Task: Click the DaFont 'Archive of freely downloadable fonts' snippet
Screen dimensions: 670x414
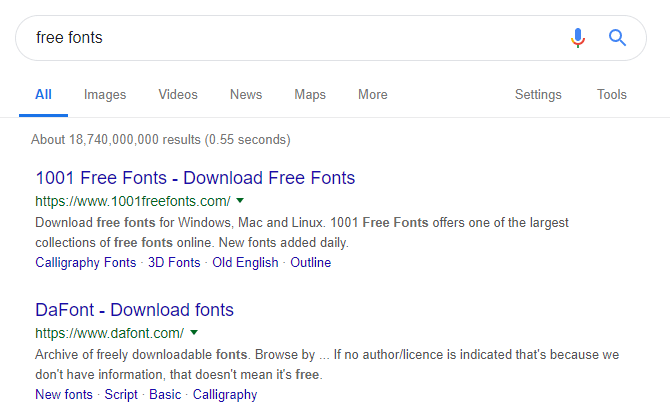Action: click(x=327, y=364)
